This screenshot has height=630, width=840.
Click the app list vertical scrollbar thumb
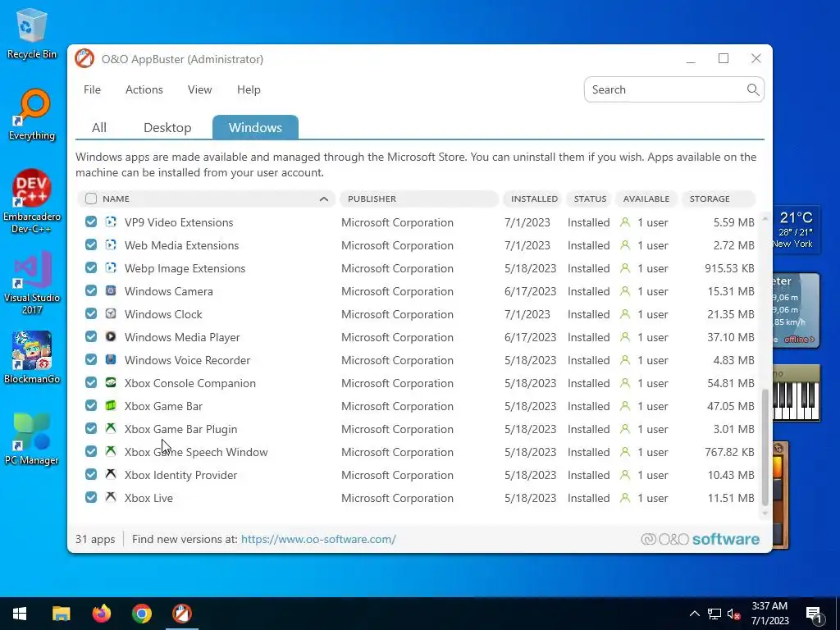(765, 447)
